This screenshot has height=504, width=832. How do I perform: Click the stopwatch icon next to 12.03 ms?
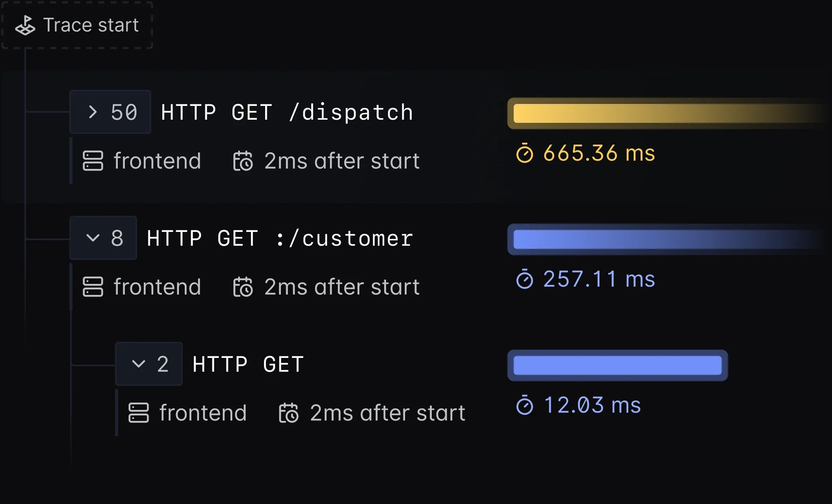[525, 405]
